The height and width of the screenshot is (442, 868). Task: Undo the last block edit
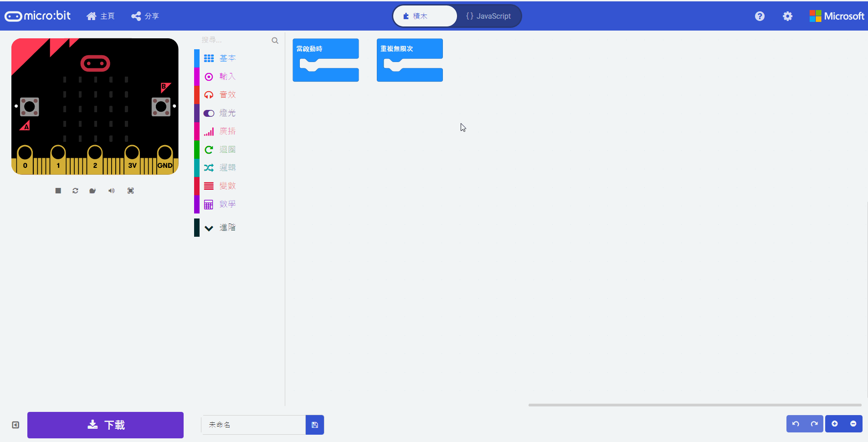point(796,424)
